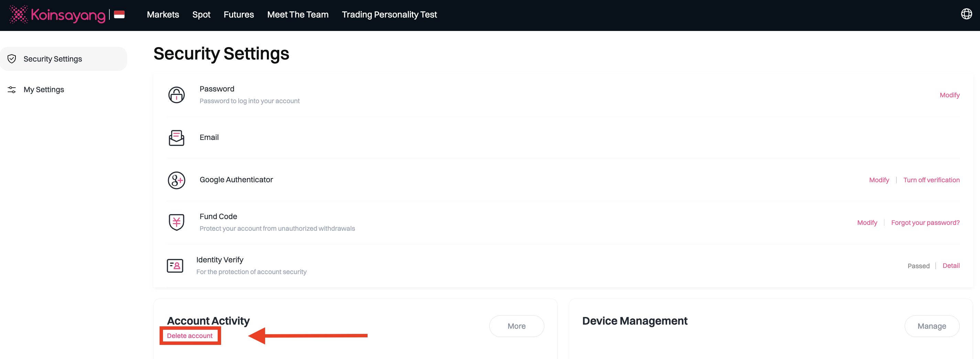
Task: Click the Indonesian flag icon
Action: 119,15
